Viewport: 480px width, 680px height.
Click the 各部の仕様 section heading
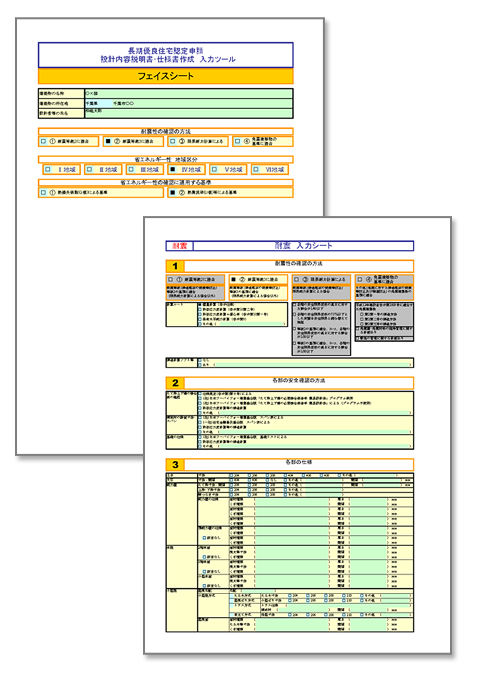point(299,462)
